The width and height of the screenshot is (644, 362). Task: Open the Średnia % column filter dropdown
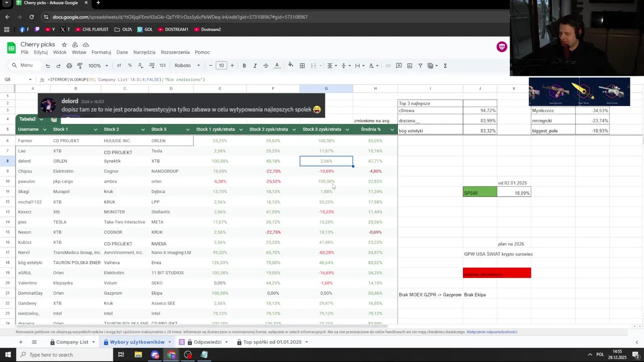click(x=392, y=130)
